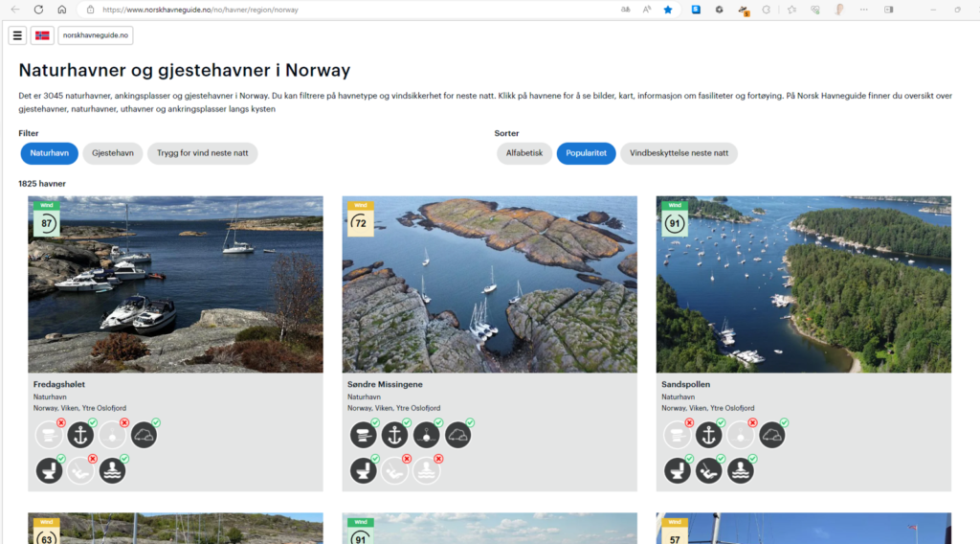Open the Fredagshølet harbour title link
Viewport: 980px width, 544px height.
click(x=59, y=384)
